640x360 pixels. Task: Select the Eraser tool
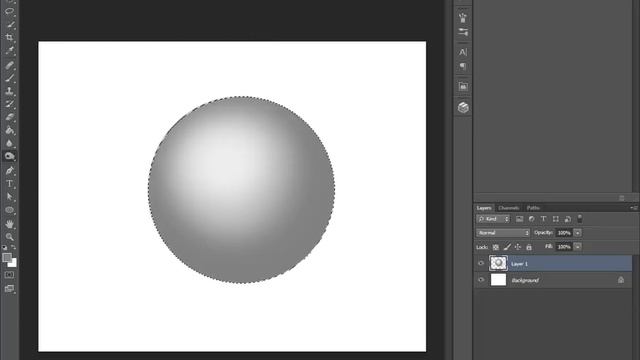click(9, 117)
